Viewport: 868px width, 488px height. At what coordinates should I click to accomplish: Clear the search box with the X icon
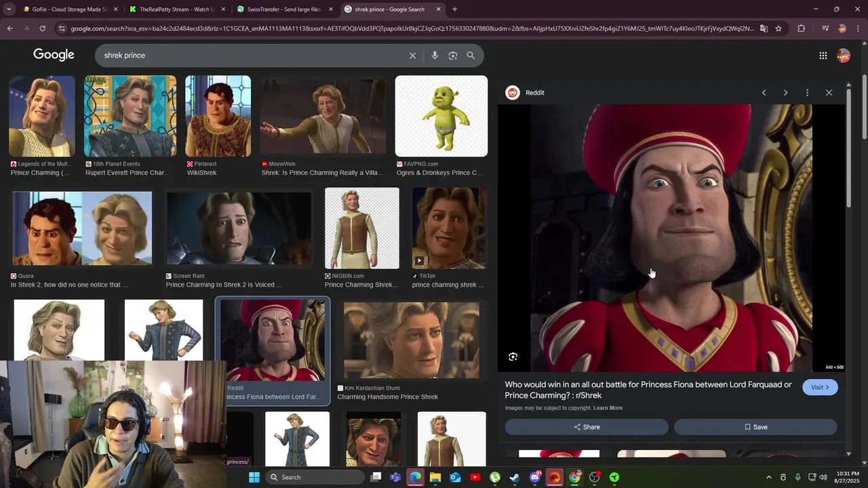pyautogui.click(x=412, y=56)
